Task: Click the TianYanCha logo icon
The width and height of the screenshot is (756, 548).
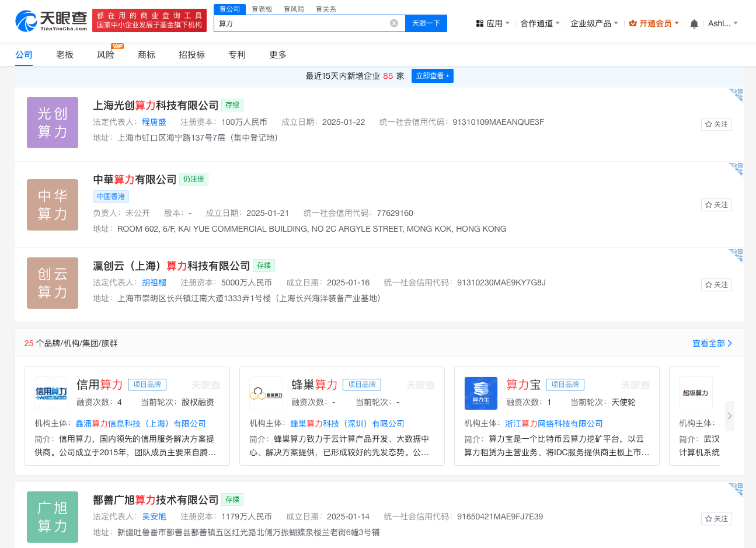Action: pos(51,21)
